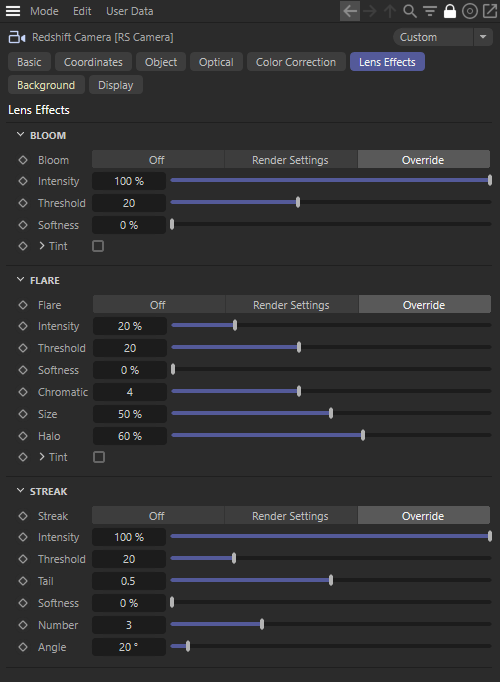Set Bloom mode to Off
500x682 pixels.
[x=158, y=160]
